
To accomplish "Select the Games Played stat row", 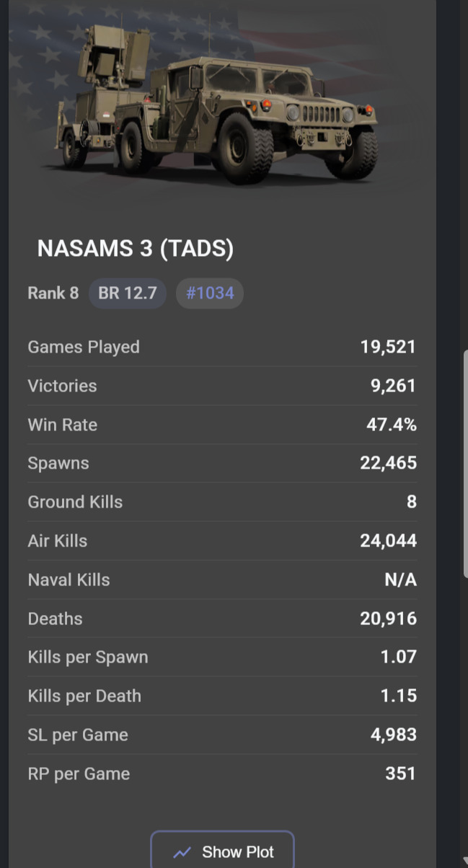I will [x=222, y=347].
